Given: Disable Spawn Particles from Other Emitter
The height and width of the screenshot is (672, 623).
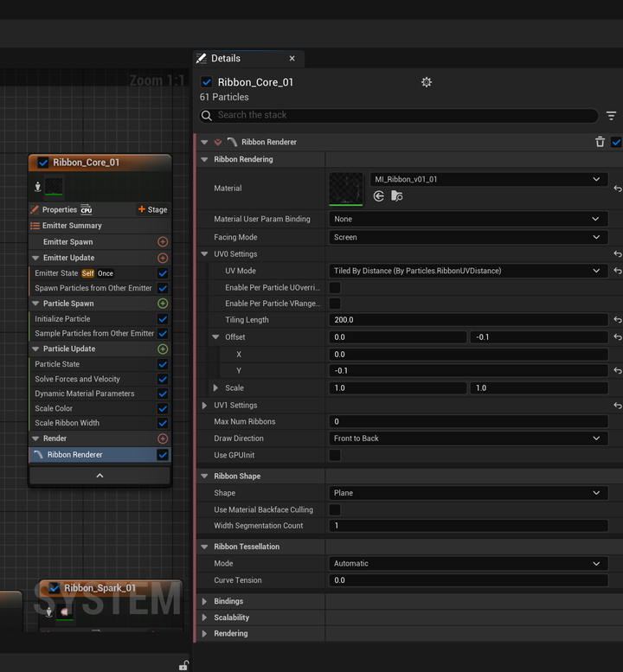Looking at the screenshot, I should tap(163, 288).
